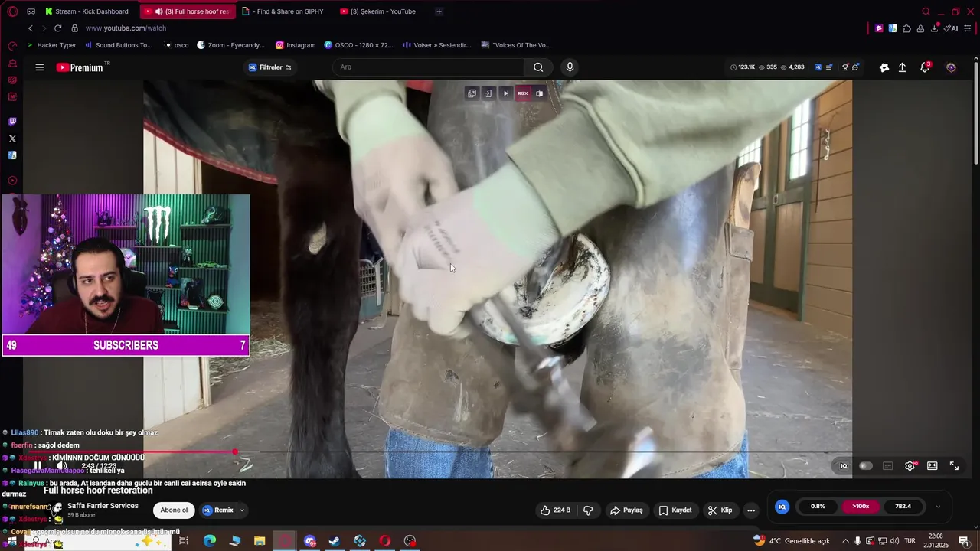Go back with the browser back arrow

tap(31, 28)
